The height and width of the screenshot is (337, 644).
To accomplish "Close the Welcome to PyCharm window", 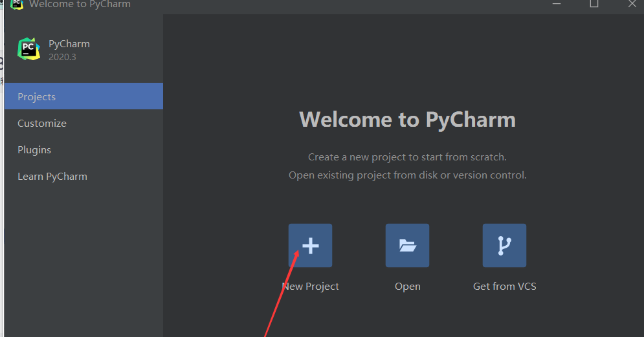I will pos(632,4).
